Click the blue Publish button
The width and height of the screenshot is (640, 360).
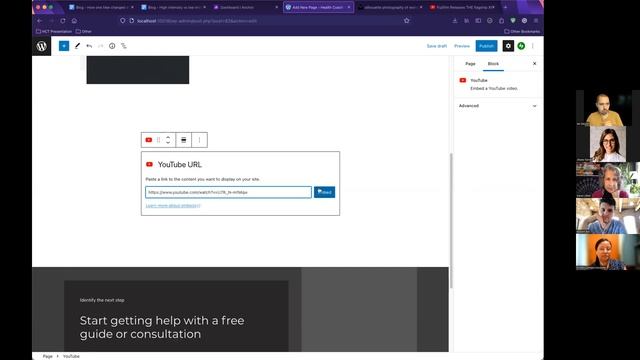486,46
